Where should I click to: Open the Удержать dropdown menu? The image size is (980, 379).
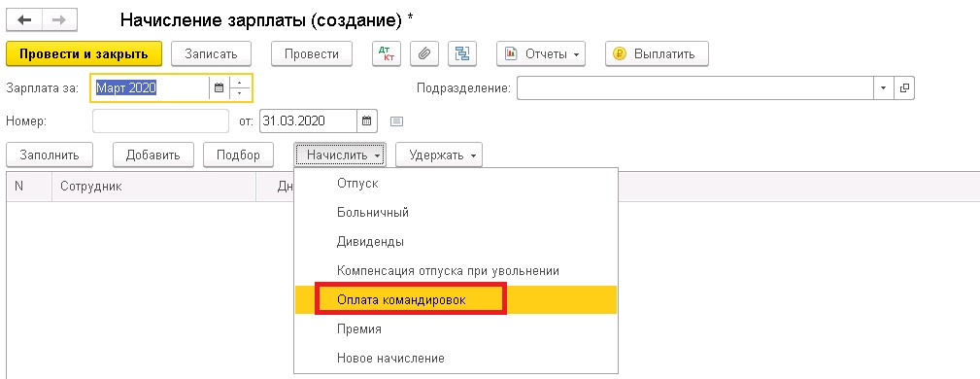tap(439, 155)
